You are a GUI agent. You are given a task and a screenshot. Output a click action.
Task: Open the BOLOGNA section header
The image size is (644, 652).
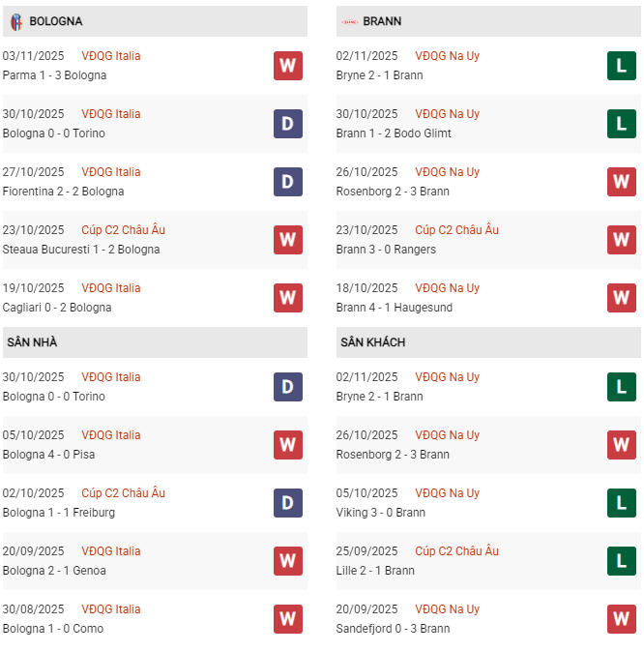[56, 21]
